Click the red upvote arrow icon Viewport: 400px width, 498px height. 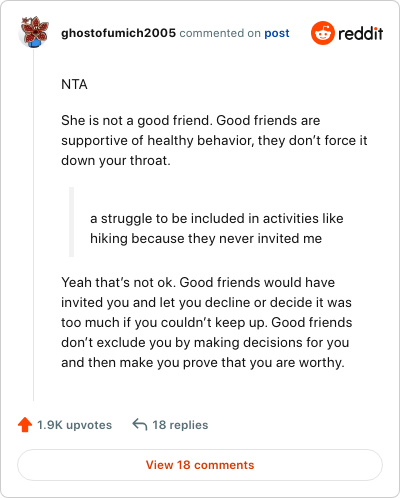click(x=25, y=425)
